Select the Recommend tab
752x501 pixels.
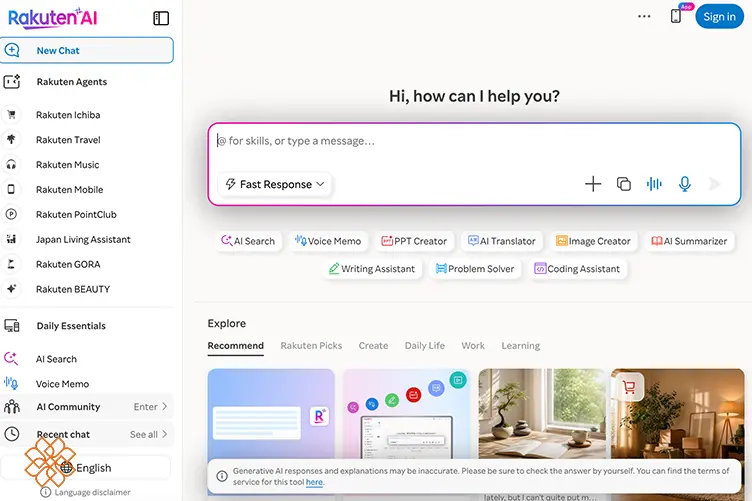click(235, 346)
